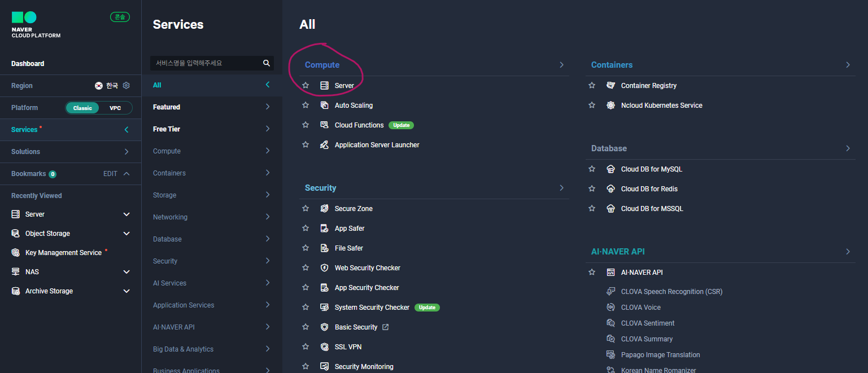Collapse the Services side menu
The image size is (868, 373).
coord(127,130)
